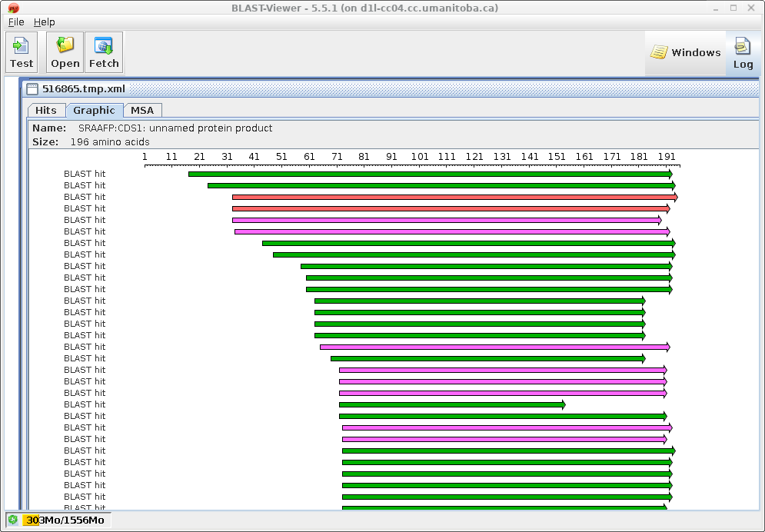Select the Graphic tab
This screenshot has width=765, height=532.
pos(94,111)
